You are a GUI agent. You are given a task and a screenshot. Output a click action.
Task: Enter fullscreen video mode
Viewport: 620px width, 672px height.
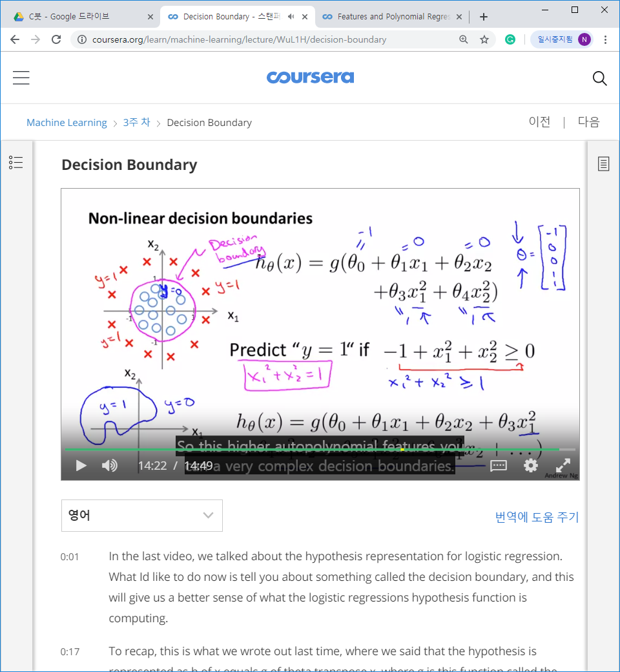(x=563, y=465)
